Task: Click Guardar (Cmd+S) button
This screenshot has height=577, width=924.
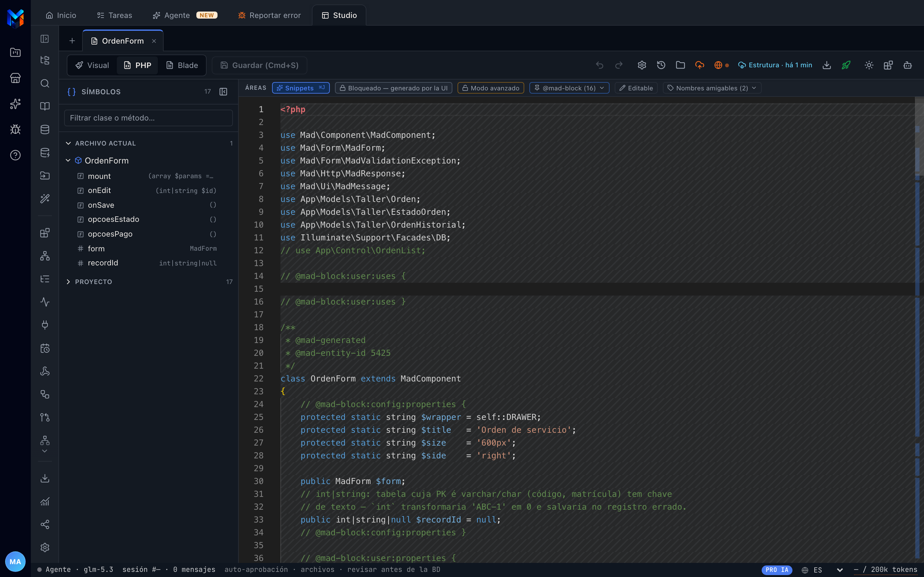Action: [x=260, y=65]
